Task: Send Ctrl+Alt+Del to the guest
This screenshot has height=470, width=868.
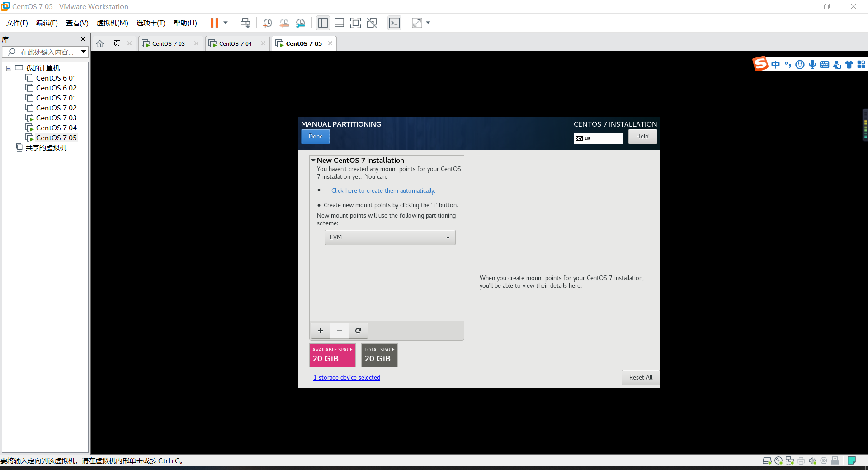Action: pyautogui.click(x=245, y=23)
